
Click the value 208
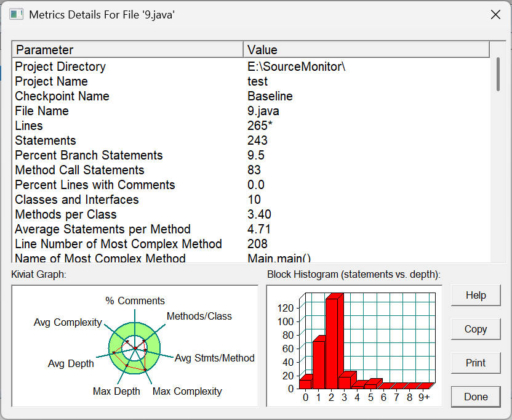coord(258,244)
